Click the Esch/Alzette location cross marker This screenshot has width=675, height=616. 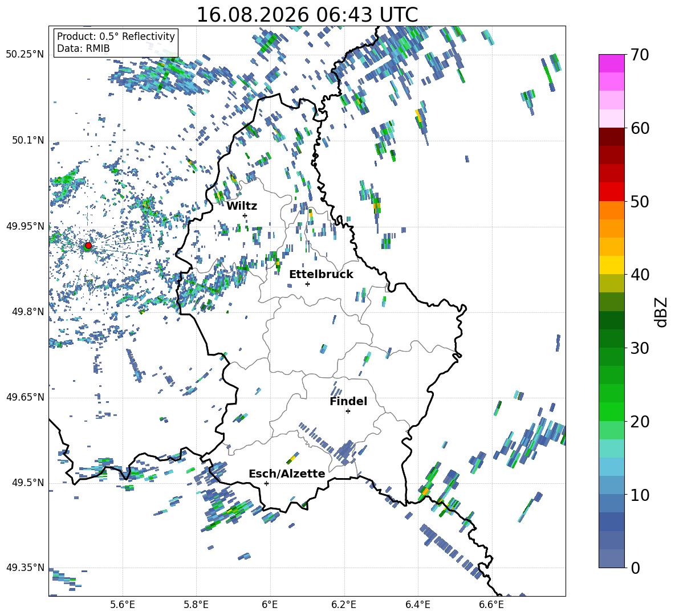coord(266,483)
